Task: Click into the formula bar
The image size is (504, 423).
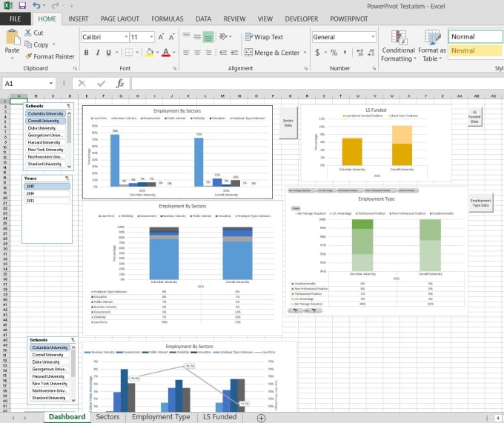Action: tap(317, 84)
